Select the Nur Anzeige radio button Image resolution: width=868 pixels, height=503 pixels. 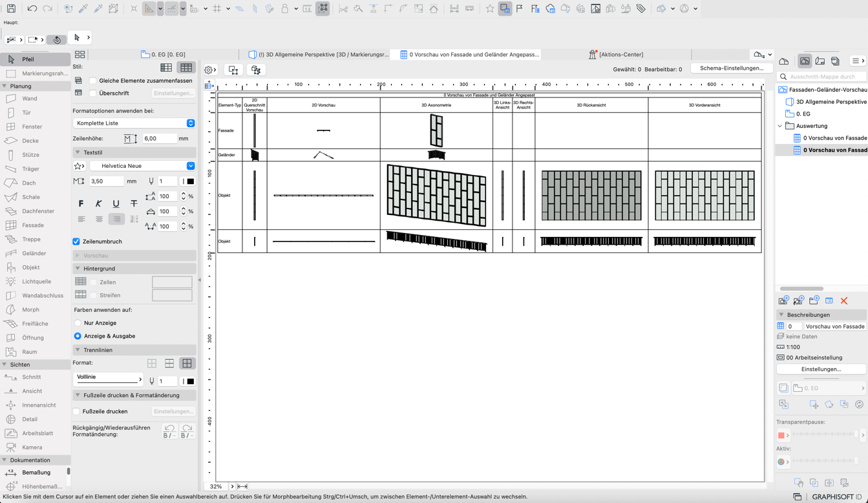click(78, 323)
